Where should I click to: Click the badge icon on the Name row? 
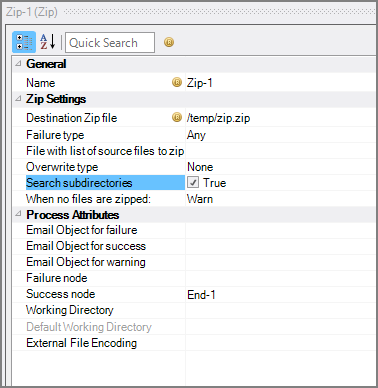click(177, 82)
